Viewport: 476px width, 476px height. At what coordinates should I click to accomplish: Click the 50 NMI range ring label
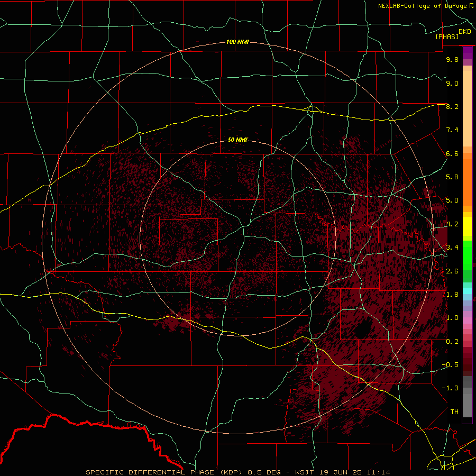click(x=237, y=140)
